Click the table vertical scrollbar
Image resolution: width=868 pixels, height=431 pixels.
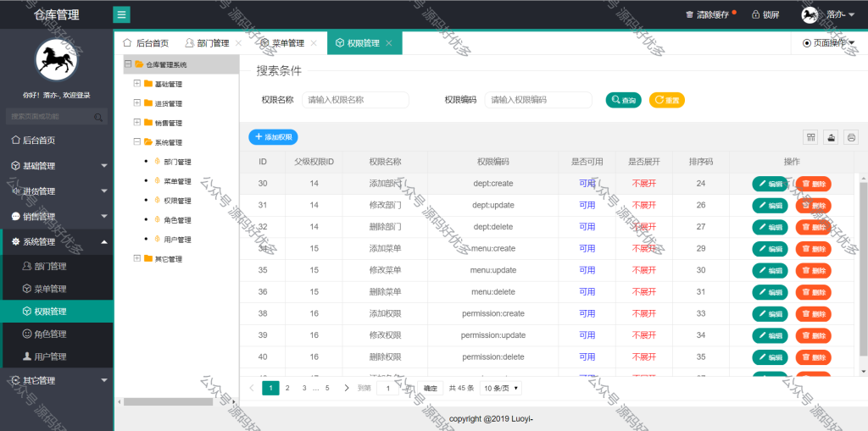[863, 268]
